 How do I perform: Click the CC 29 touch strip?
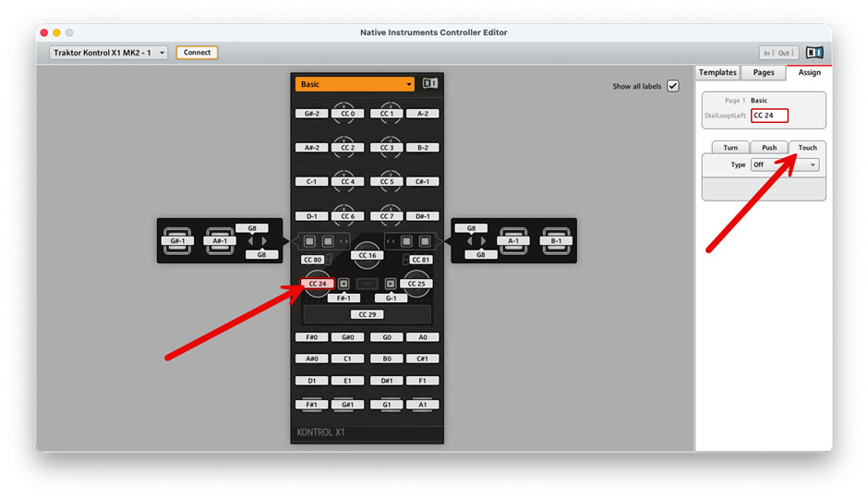367,314
